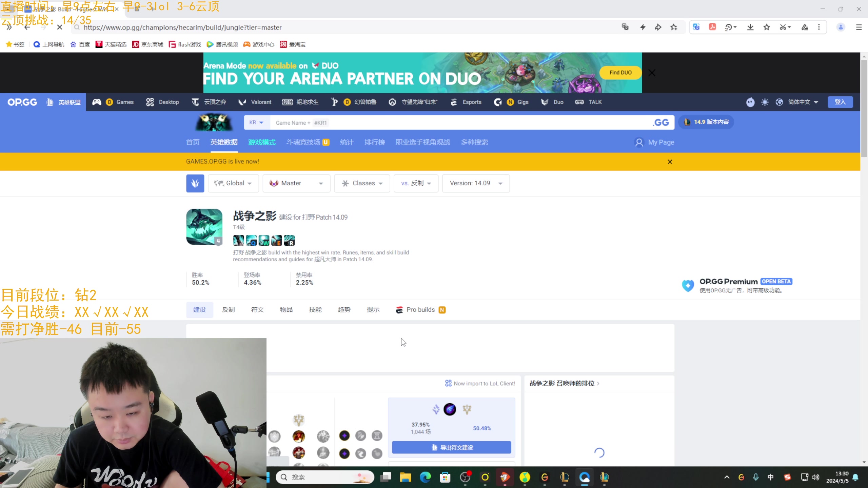Click the volume icon in system tray
Screen dimensions: 868x488
pos(815,477)
